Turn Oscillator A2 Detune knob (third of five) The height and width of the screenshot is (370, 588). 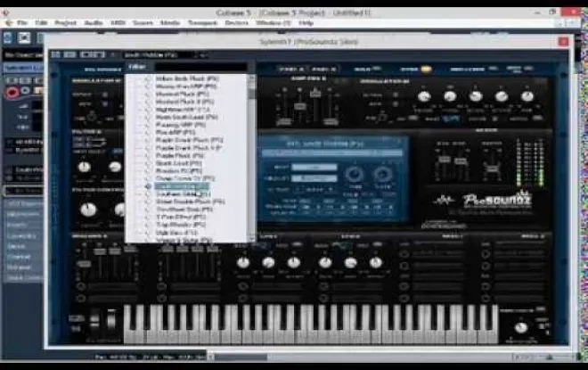click(x=476, y=96)
